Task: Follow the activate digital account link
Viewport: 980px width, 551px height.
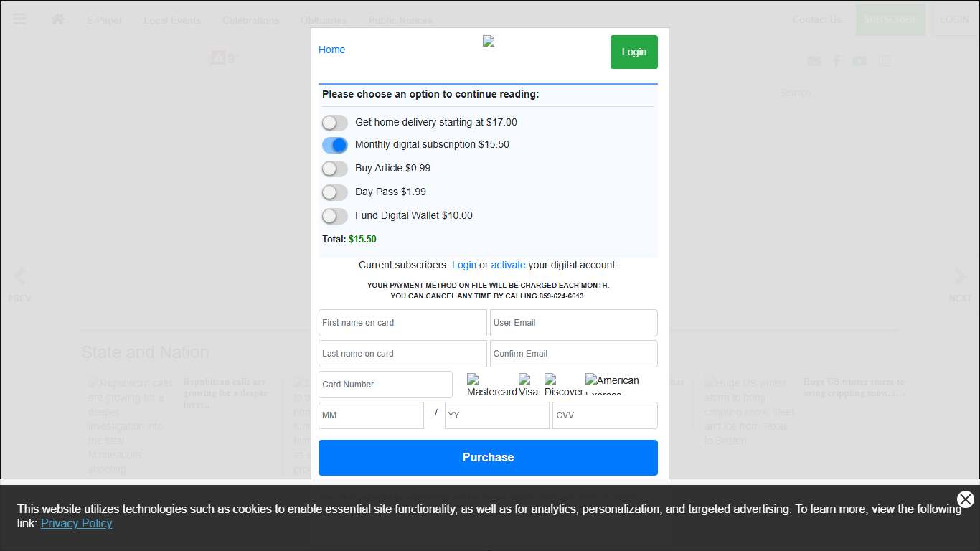Action: tap(508, 265)
